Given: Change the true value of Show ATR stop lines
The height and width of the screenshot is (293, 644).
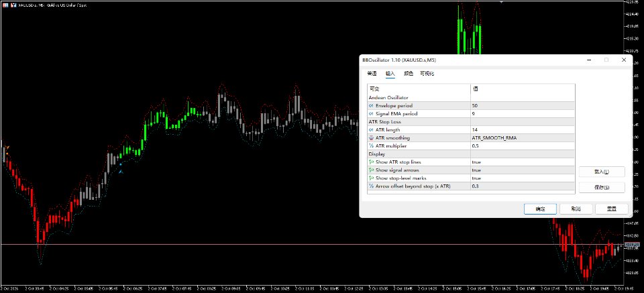Looking at the screenshot, I should tap(523, 162).
